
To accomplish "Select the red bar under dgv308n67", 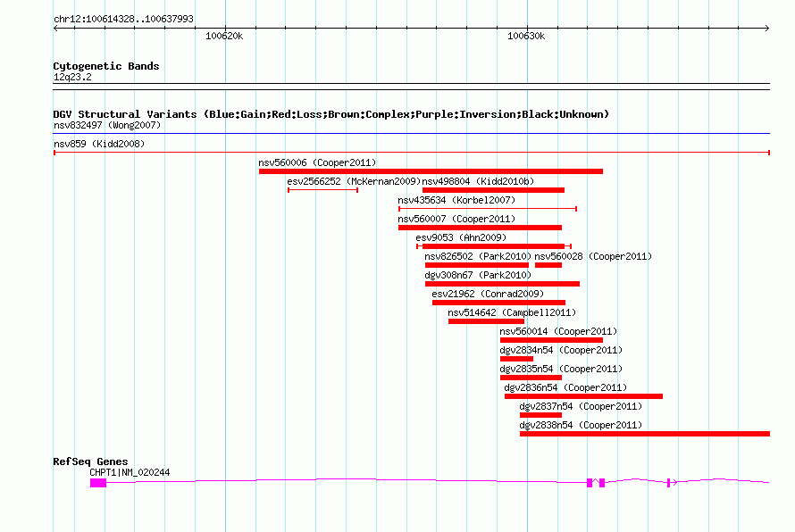I will click(x=502, y=284).
